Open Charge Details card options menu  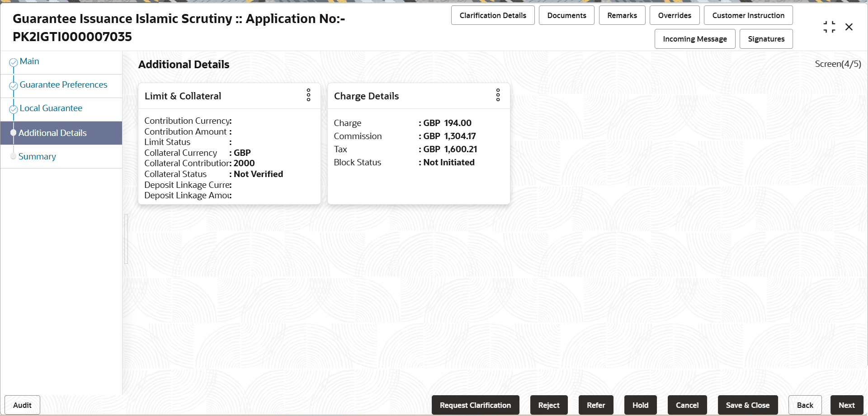point(498,95)
